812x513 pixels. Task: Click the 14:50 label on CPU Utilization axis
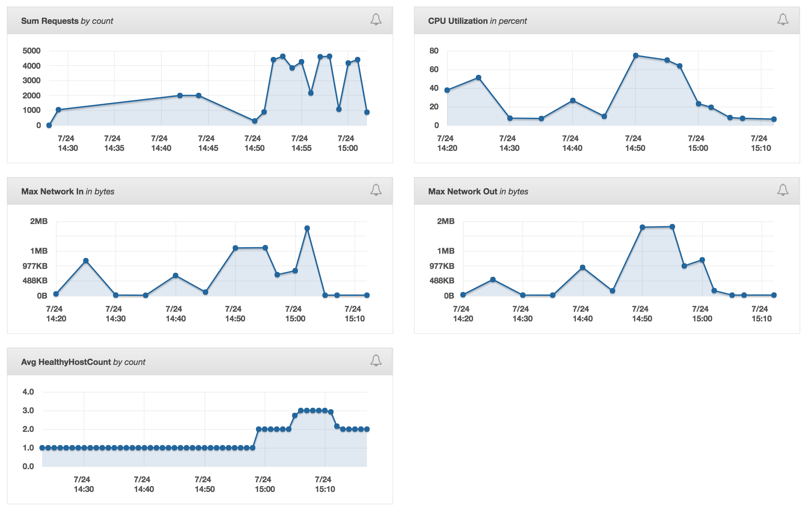click(x=636, y=144)
